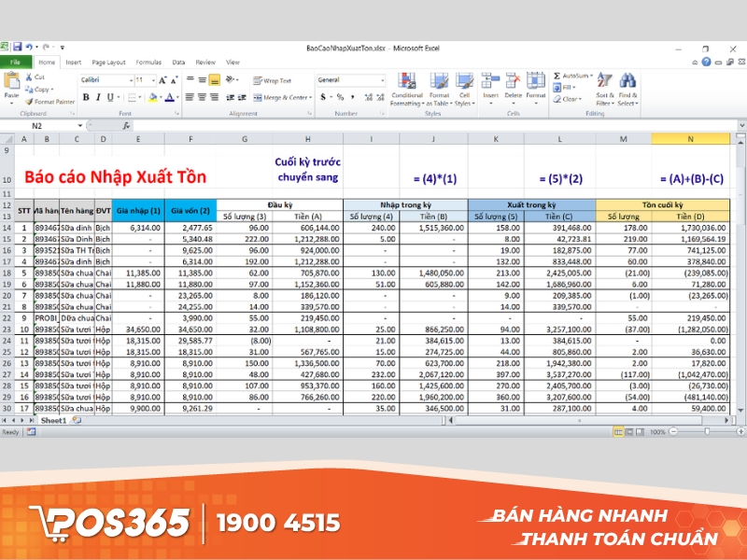Viewport: 747px width, 560px height.
Task: Click the Save icon in quick access toolbar
Action: point(18,47)
